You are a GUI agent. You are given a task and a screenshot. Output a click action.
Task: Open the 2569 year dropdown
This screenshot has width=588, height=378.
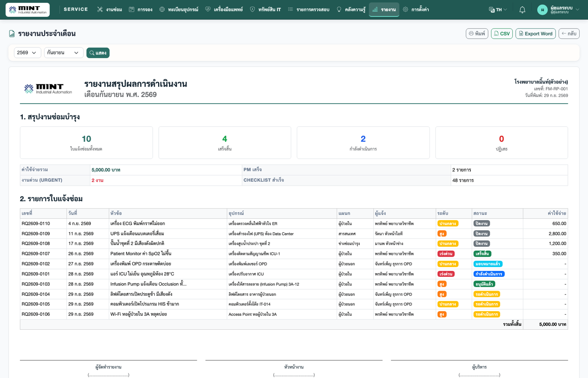[x=27, y=52]
